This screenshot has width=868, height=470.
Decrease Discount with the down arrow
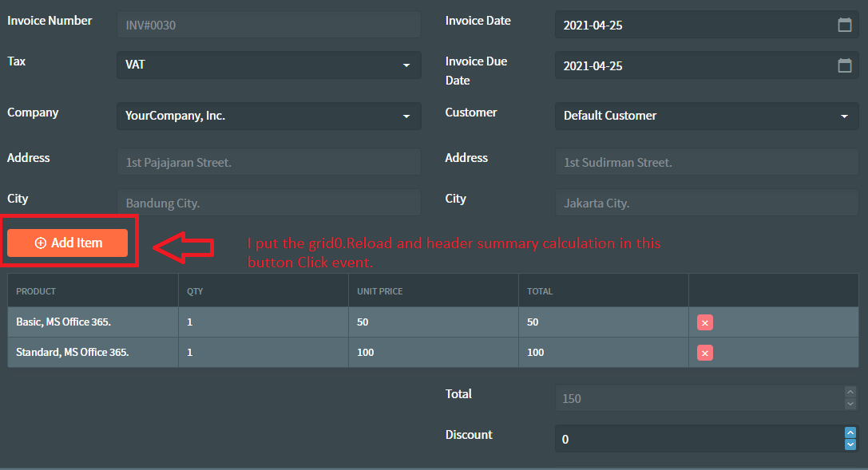pos(850,444)
